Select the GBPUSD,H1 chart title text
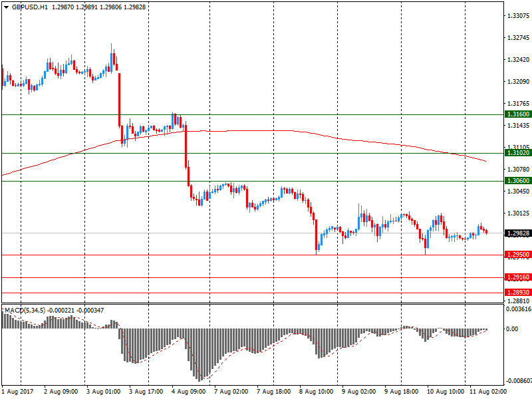The width and height of the screenshot is (532, 399). (30, 7)
